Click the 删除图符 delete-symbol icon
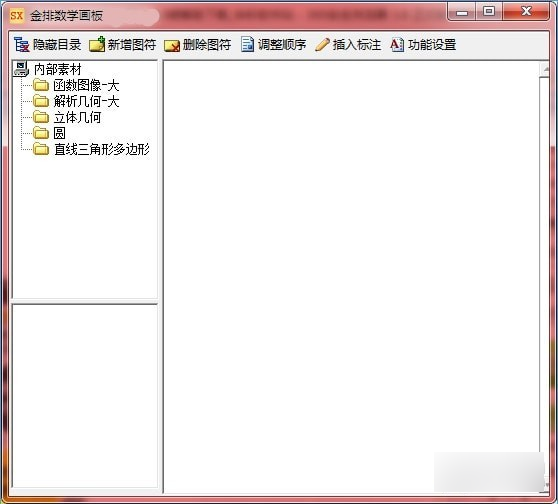The image size is (558, 504). pos(172,46)
